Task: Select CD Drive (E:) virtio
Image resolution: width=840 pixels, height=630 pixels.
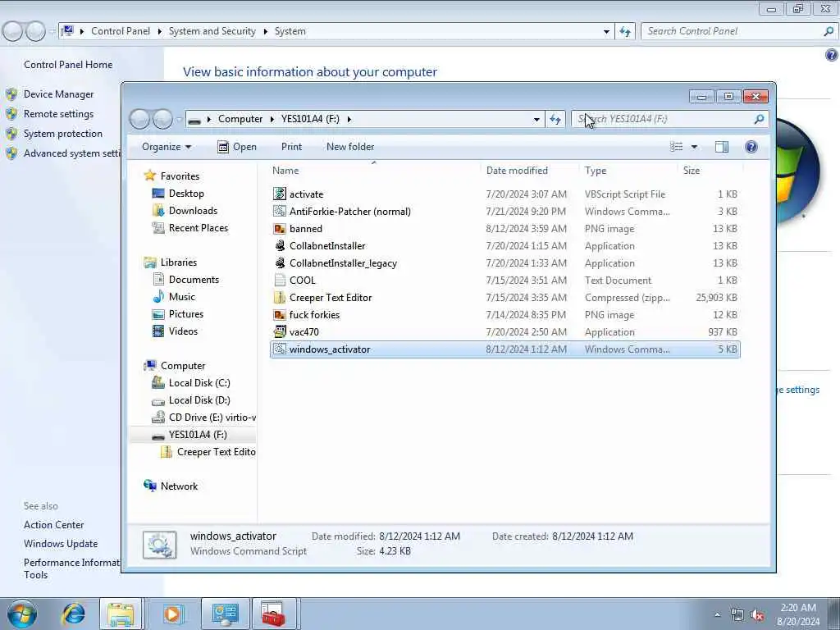Action: (203, 418)
